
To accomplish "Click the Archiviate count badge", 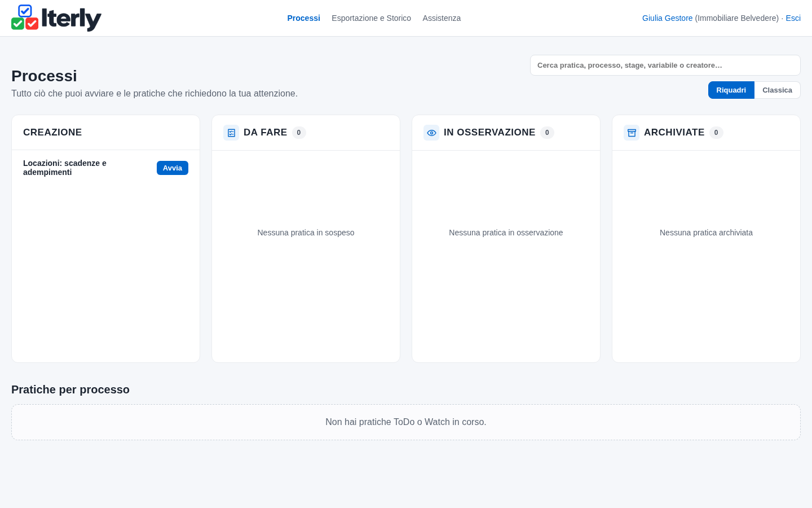I will click(716, 133).
